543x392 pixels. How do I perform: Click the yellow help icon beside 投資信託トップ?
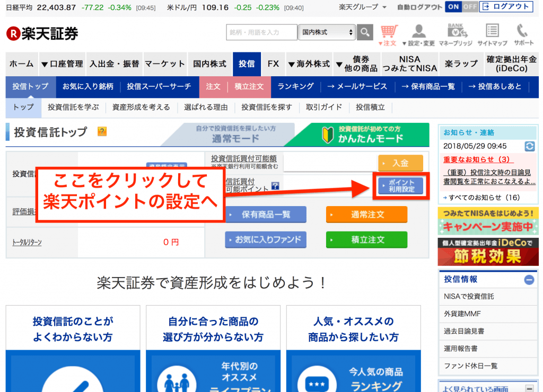coord(102,131)
